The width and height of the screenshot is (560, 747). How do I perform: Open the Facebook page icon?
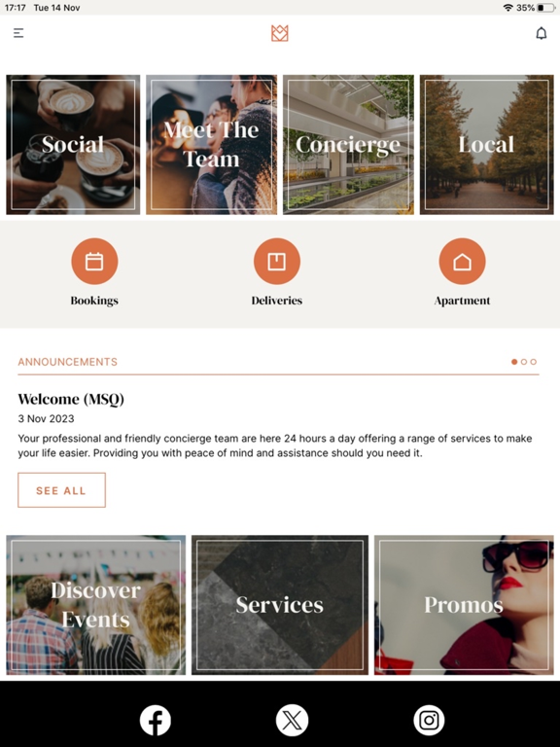156,720
